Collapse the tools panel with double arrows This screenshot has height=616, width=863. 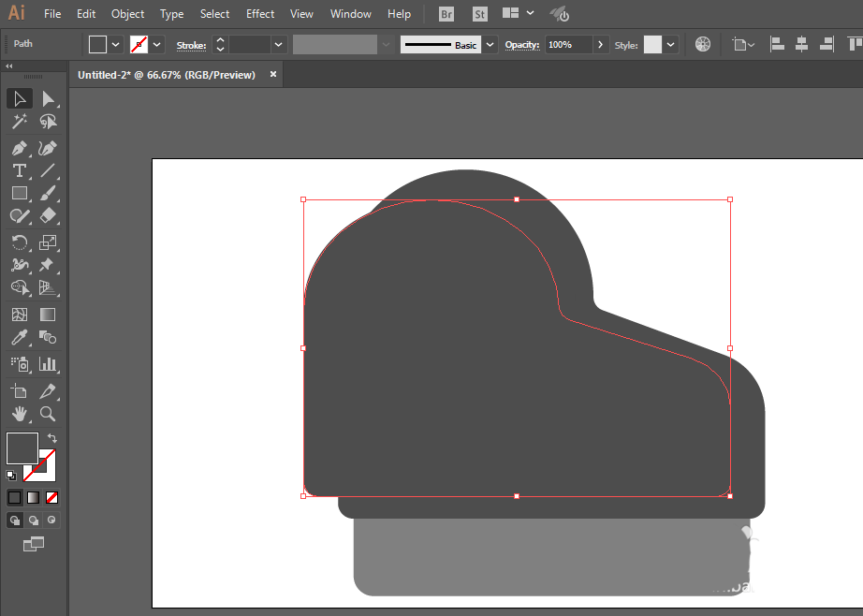pyautogui.click(x=8, y=66)
